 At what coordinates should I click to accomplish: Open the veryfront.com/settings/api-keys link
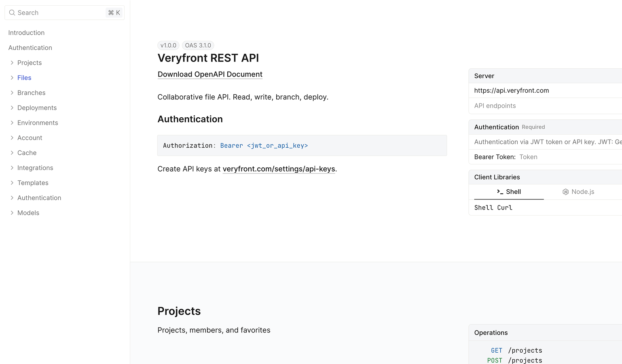coord(279,169)
